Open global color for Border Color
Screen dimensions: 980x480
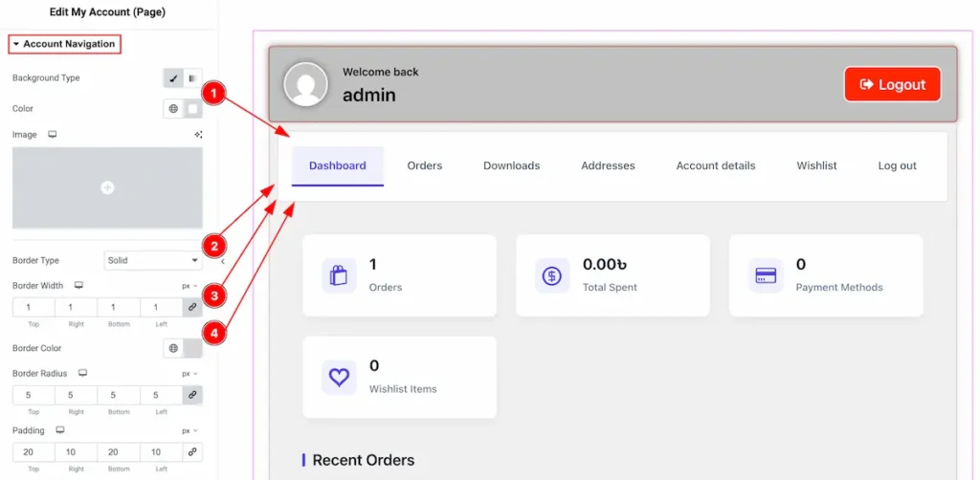(x=173, y=349)
